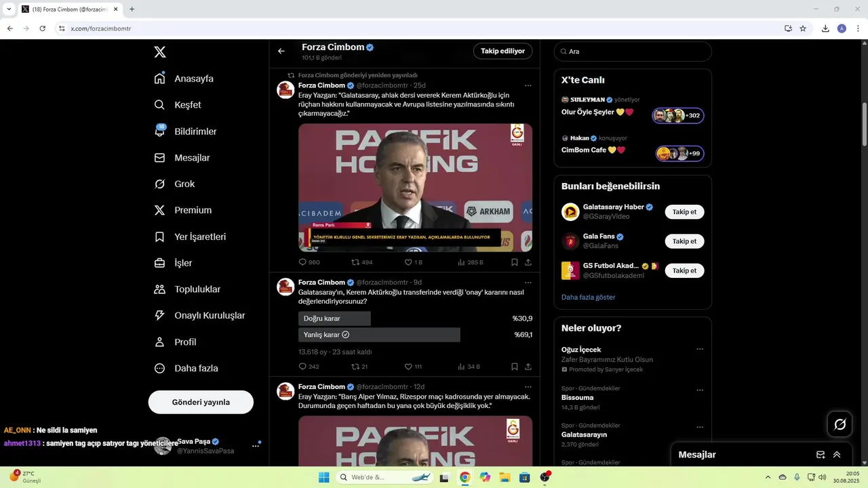This screenshot has width=868, height=488.
Task: Reply to the poll post with 242 replies
Action: (x=309, y=367)
